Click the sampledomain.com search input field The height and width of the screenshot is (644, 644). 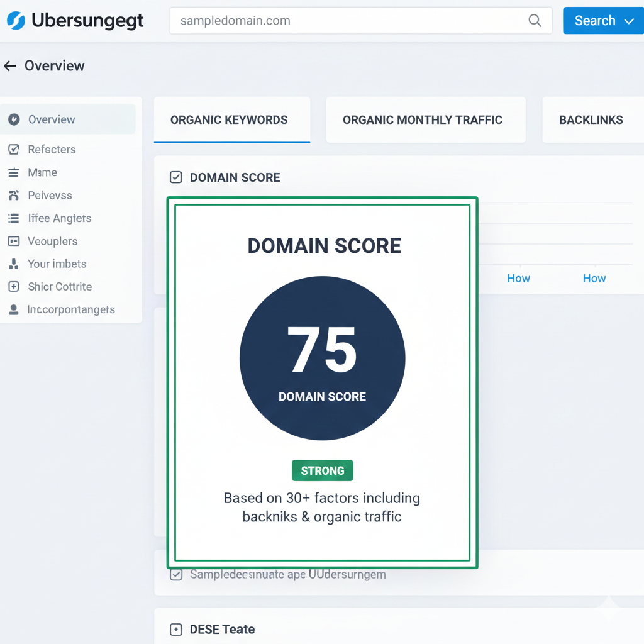click(346, 21)
